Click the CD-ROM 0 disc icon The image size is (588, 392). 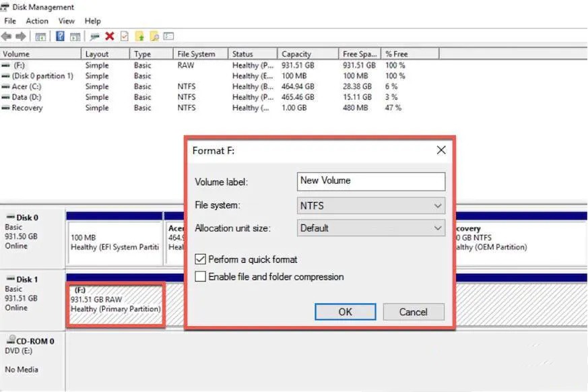pos(11,340)
